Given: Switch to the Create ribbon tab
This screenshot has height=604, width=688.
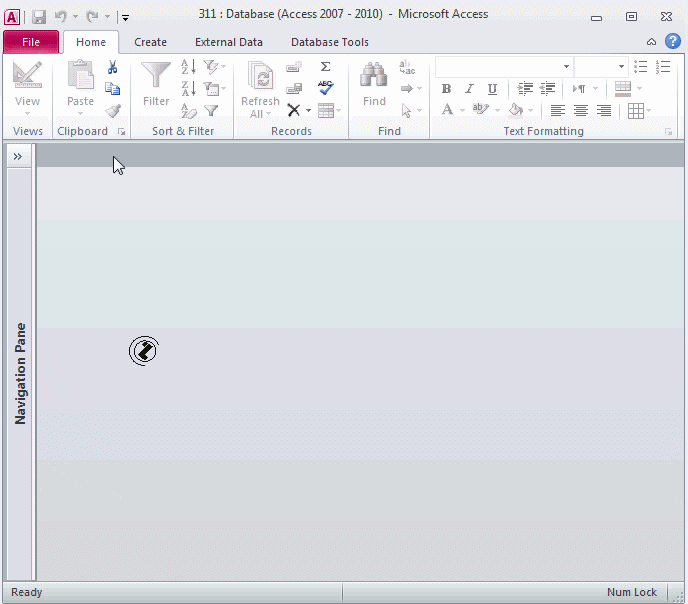Looking at the screenshot, I should pyautogui.click(x=150, y=42).
